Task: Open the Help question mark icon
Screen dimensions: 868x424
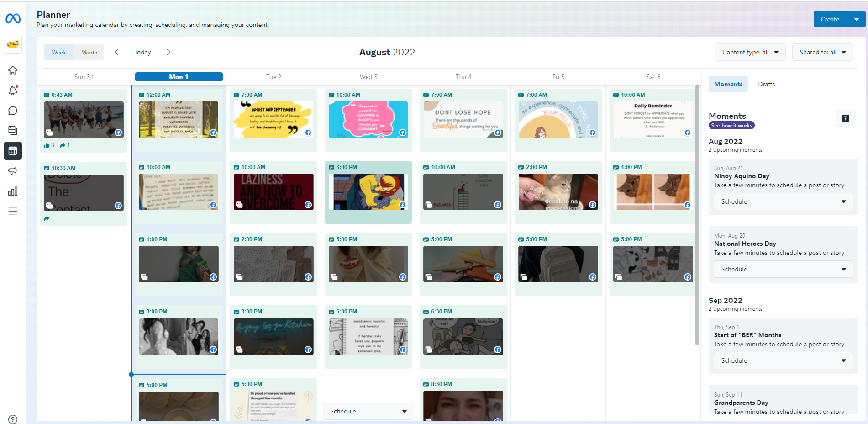Action: pos(13,419)
